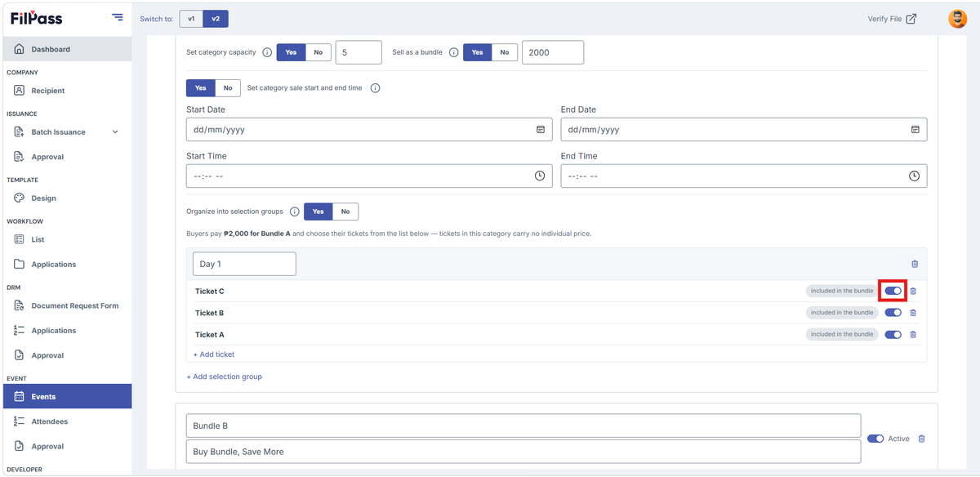
Task: Toggle Ticket B included in bundle
Action: click(893, 313)
